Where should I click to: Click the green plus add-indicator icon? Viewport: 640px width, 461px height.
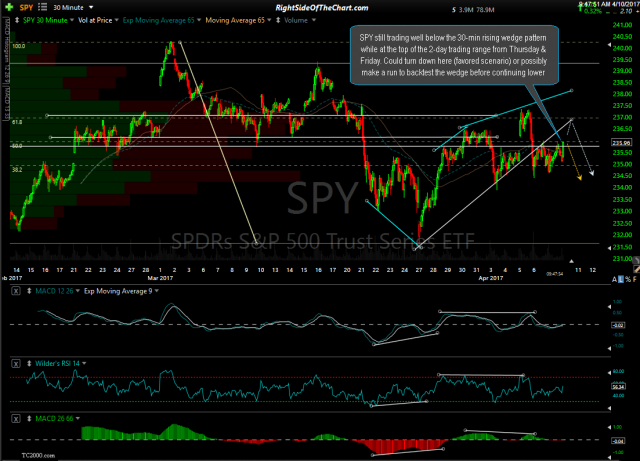point(9,7)
